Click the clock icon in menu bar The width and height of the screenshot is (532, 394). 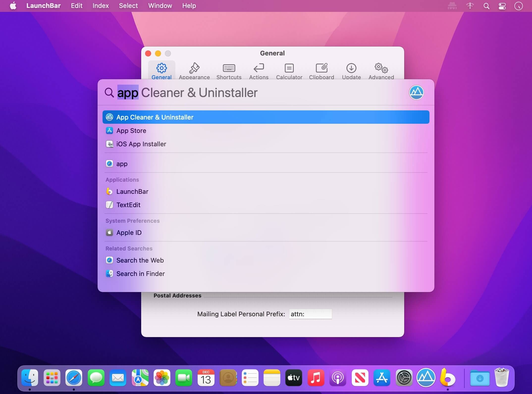click(x=518, y=6)
